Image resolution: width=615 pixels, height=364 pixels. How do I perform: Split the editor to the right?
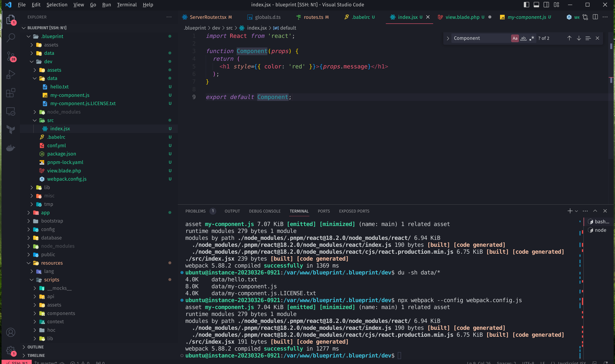(x=595, y=17)
